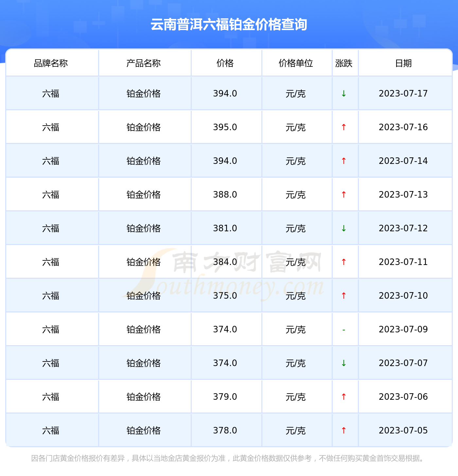The width and height of the screenshot is (458, 476).
Task: Click the up arrow for 2023-07-16
Action: pos(344,127)
